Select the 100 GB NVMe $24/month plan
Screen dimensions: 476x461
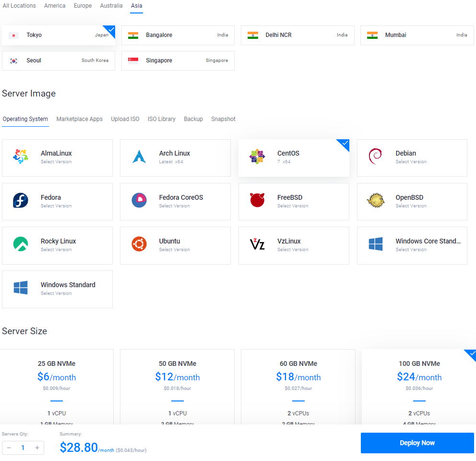click(x=419, y=387)
